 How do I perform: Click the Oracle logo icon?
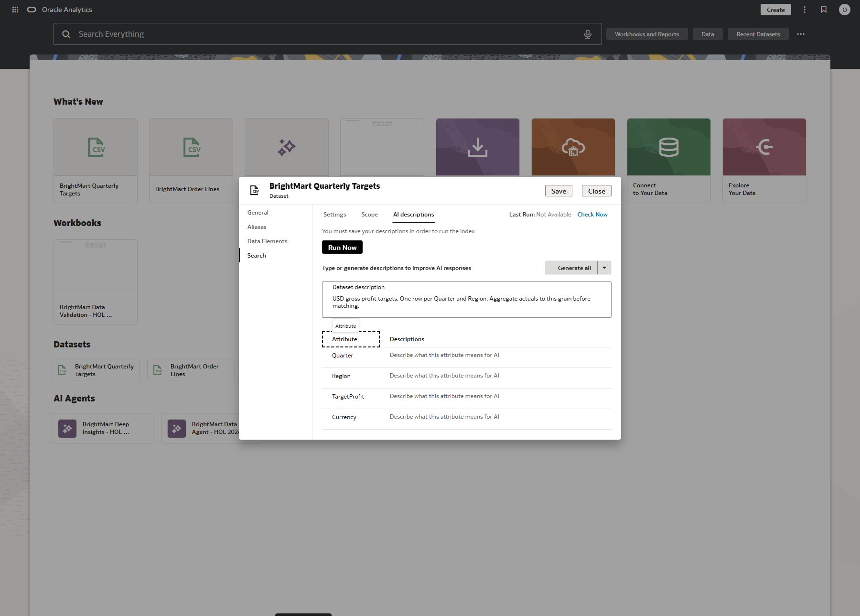32,10
